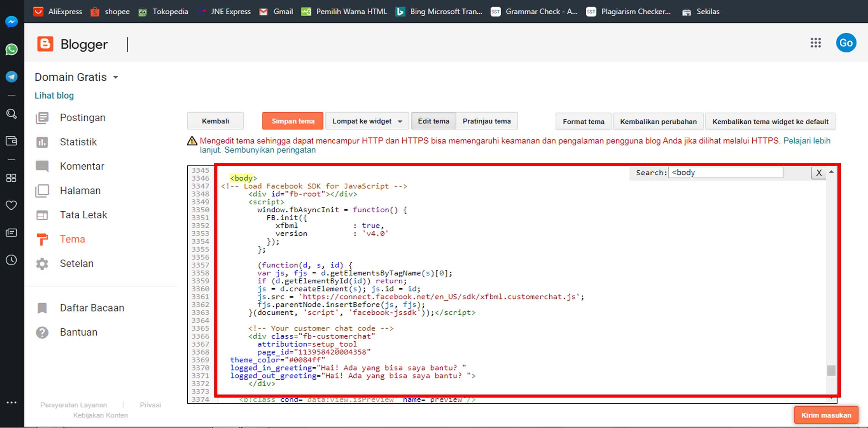Open the Lompat ke widget dropdown
Image resolution: width=868 pixels, height=428 pixels.
tap(367, 121)
